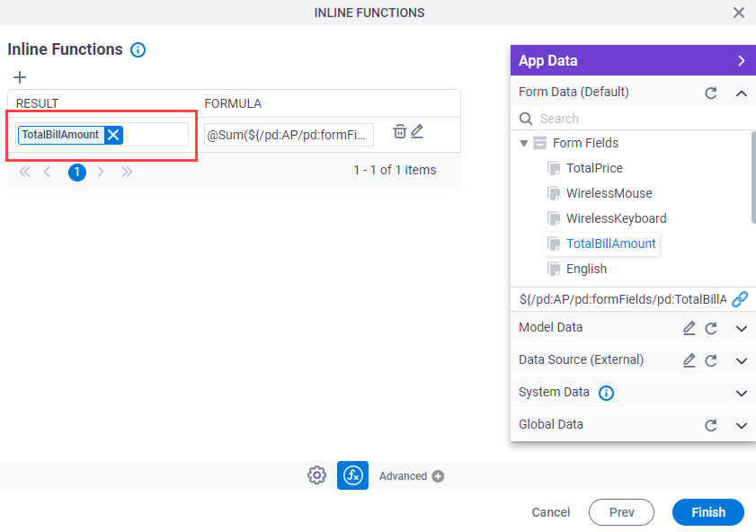Click the Finish button
This screenshot has height=532, width=756.
(707, 512)
